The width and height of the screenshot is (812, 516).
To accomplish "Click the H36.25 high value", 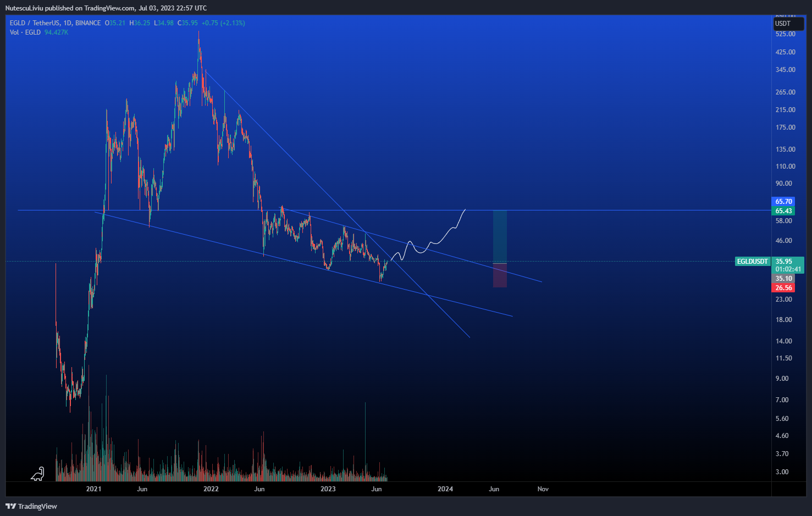I will point(140,23).
